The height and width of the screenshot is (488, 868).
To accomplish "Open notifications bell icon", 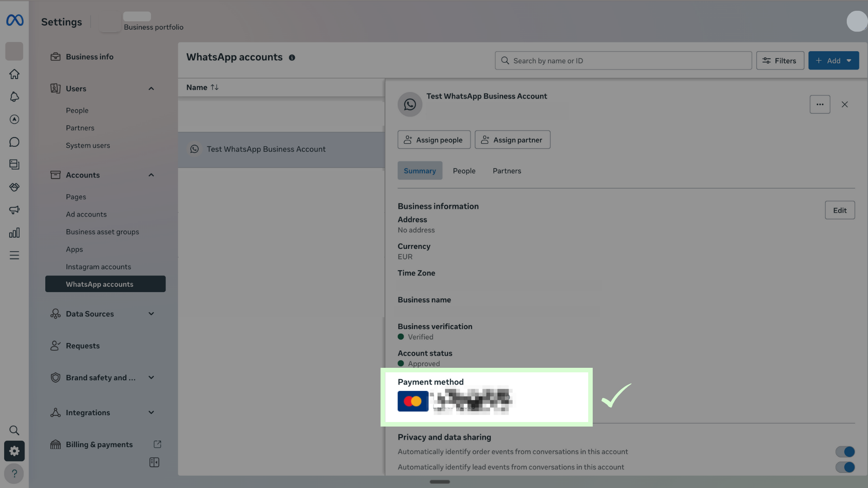I will 14,97.
